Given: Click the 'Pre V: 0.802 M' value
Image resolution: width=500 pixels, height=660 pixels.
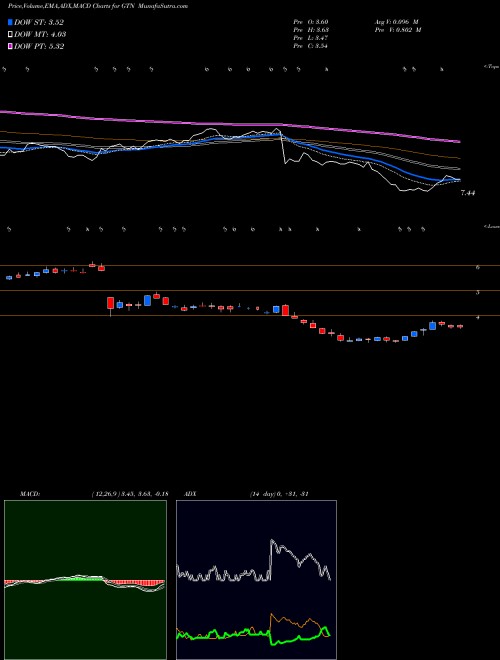Looking at the screenshot, I should click(x=397, y=30).
